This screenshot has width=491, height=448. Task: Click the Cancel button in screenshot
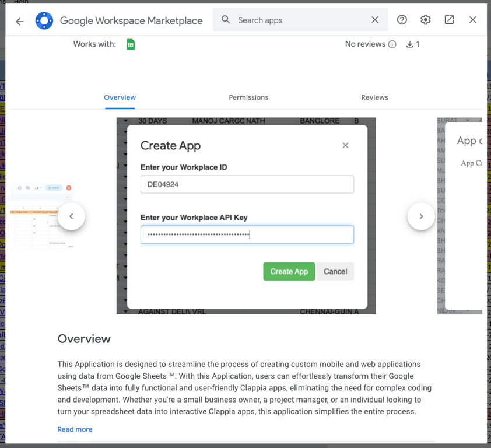[x=335, y=271]
